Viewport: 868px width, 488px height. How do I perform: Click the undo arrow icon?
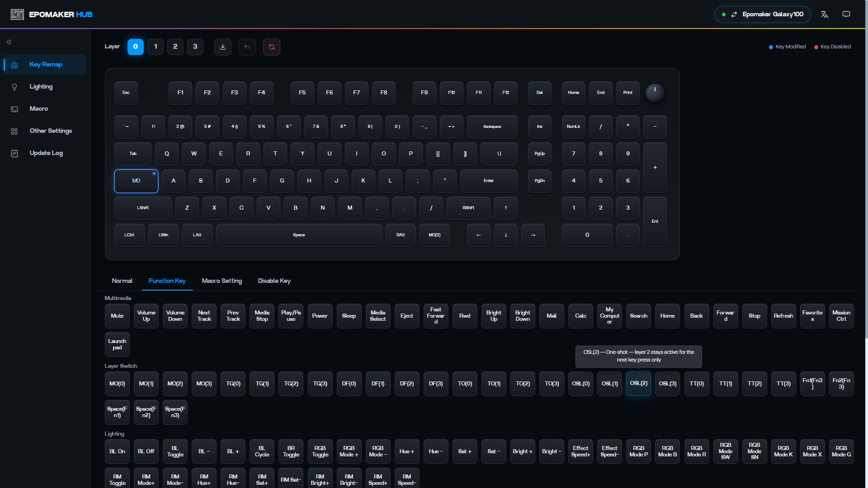(247, 47)
